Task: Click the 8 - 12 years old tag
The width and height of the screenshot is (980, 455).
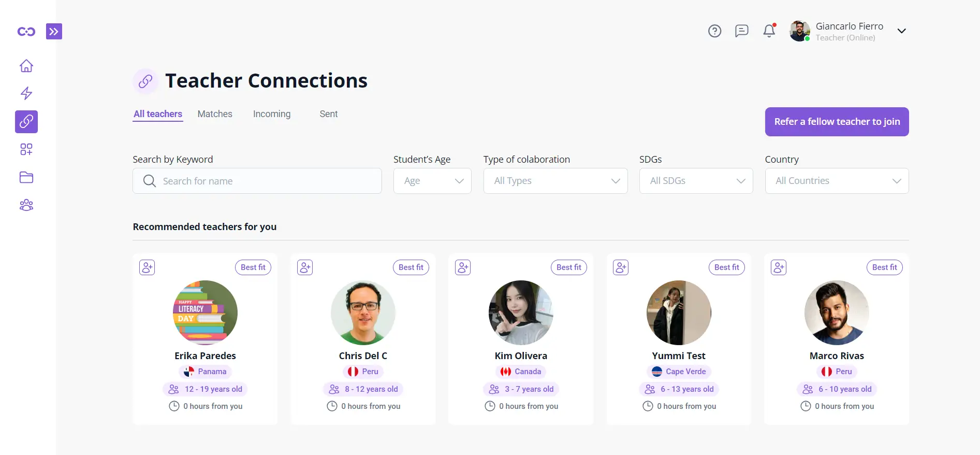Action: 363,389
